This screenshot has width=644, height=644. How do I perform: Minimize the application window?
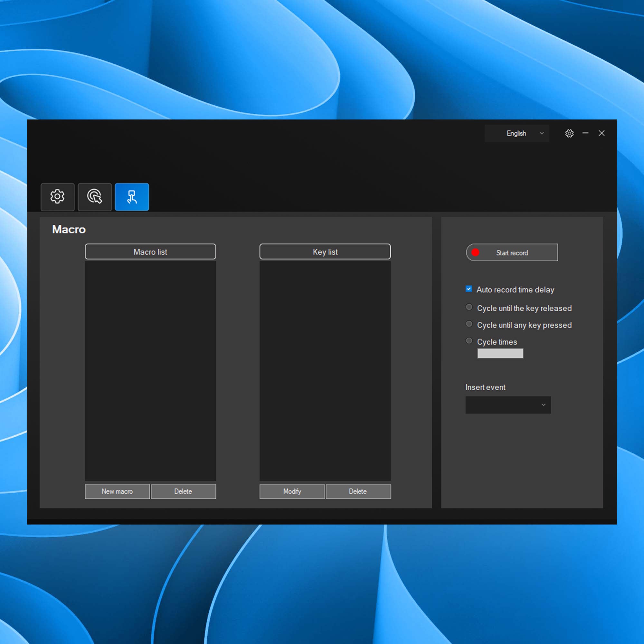585,133
